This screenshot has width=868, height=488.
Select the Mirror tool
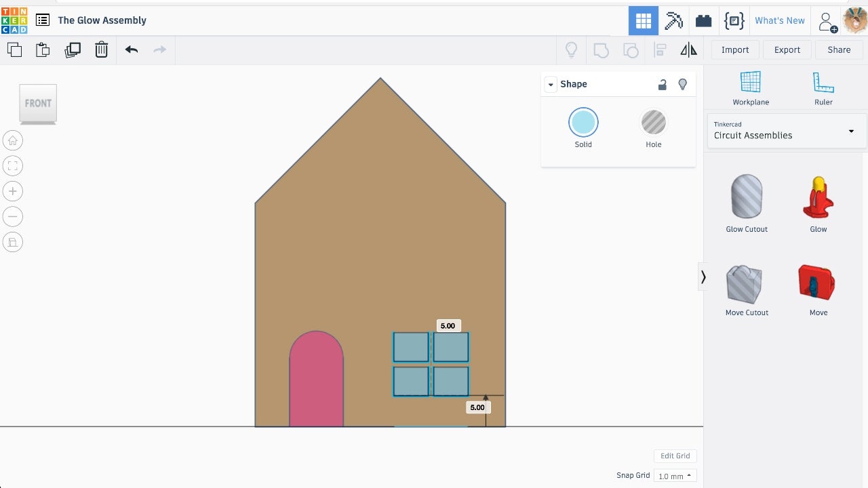(x=688, y=49)
